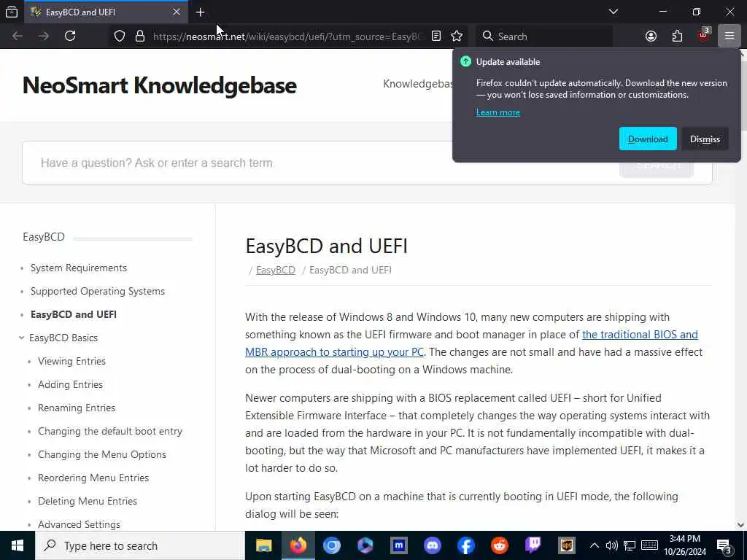The image size is (747, 560).
Task: Open the Firefox View icon
Action: pos(12,12)
